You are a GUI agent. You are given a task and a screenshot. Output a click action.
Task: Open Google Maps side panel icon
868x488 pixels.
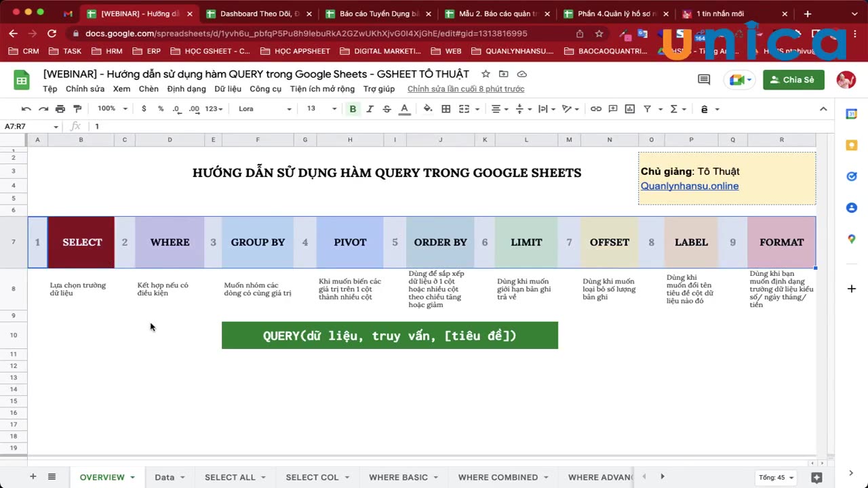(x=852, y=239)
